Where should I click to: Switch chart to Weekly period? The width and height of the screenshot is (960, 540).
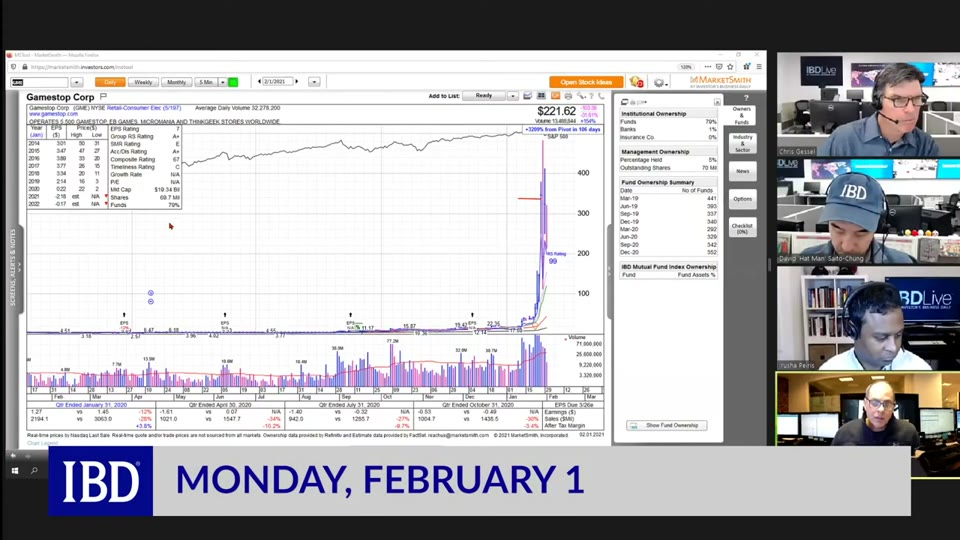pyautogui.click(x=143, y=82)
